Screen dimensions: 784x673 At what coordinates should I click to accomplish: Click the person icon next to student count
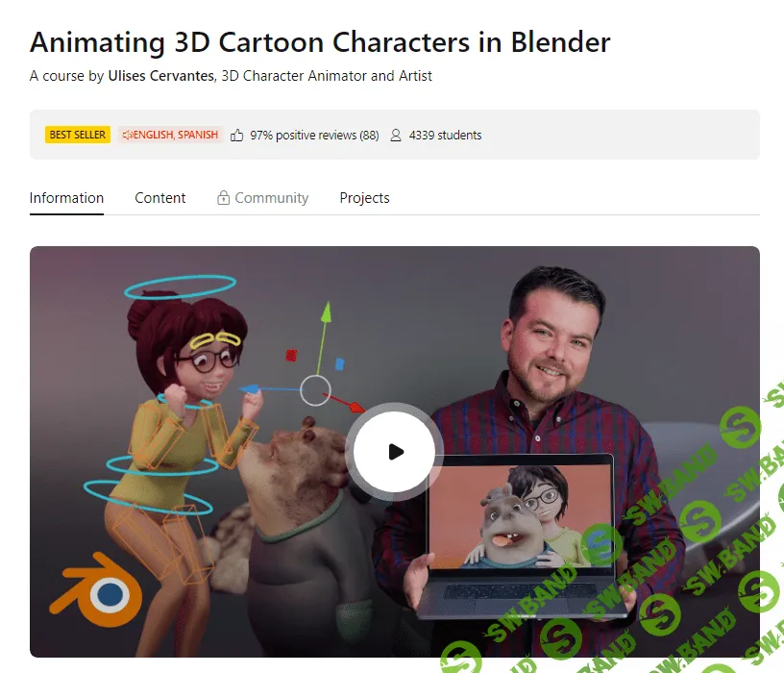(x=395, y=136)
